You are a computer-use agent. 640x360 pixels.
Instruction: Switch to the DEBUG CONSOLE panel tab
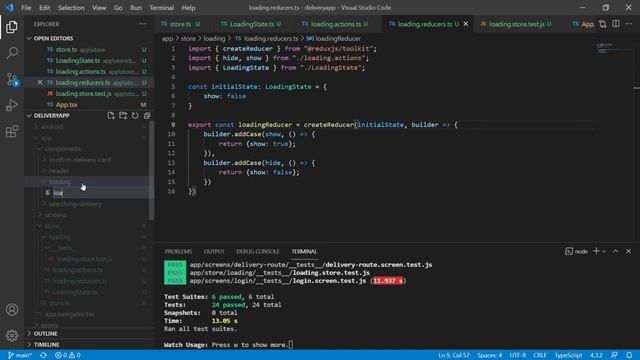[258, 251]
